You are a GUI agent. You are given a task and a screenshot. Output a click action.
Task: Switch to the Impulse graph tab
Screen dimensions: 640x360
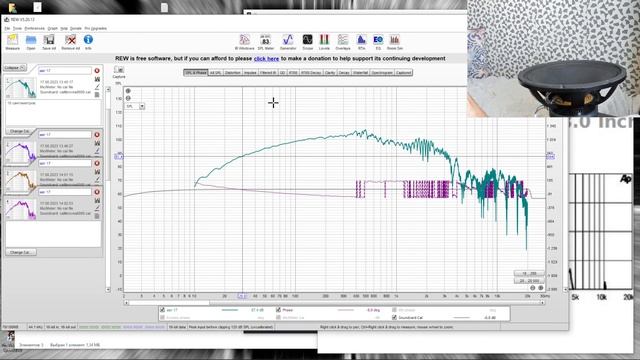[250, 73]
